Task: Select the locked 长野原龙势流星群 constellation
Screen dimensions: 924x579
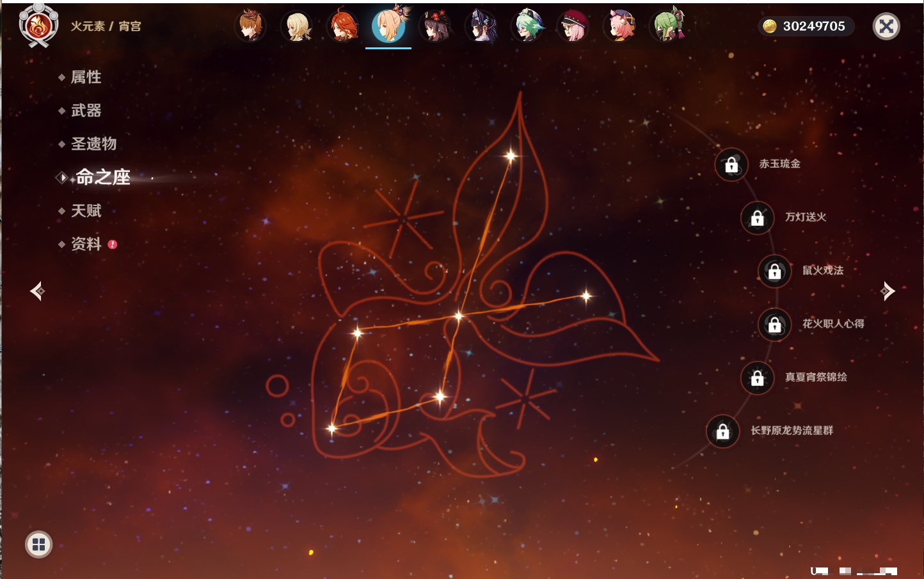Action: click(722, 431)
